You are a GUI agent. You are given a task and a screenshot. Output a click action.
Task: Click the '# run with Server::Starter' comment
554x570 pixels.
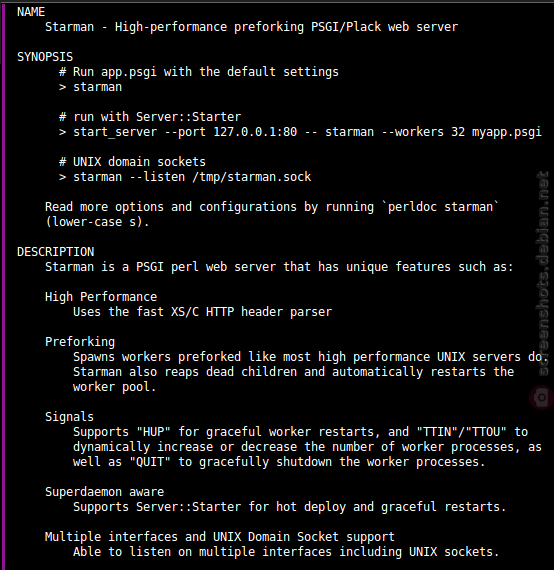150,117
